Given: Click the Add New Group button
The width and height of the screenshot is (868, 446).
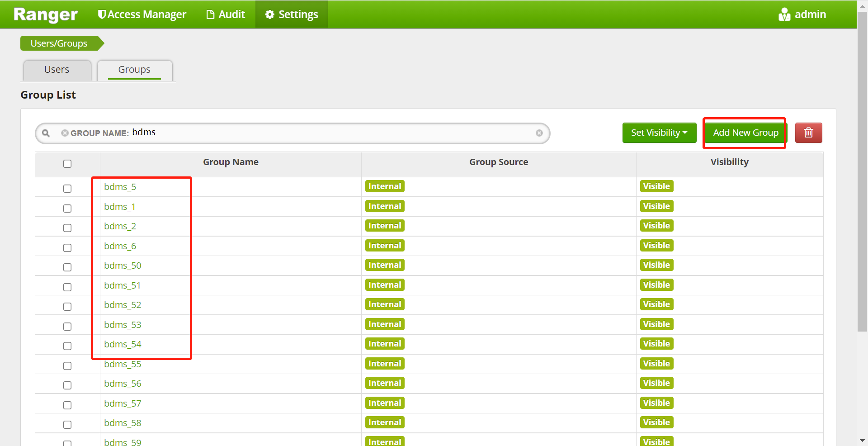Looking at the screenshot, I should coord(745,133).
